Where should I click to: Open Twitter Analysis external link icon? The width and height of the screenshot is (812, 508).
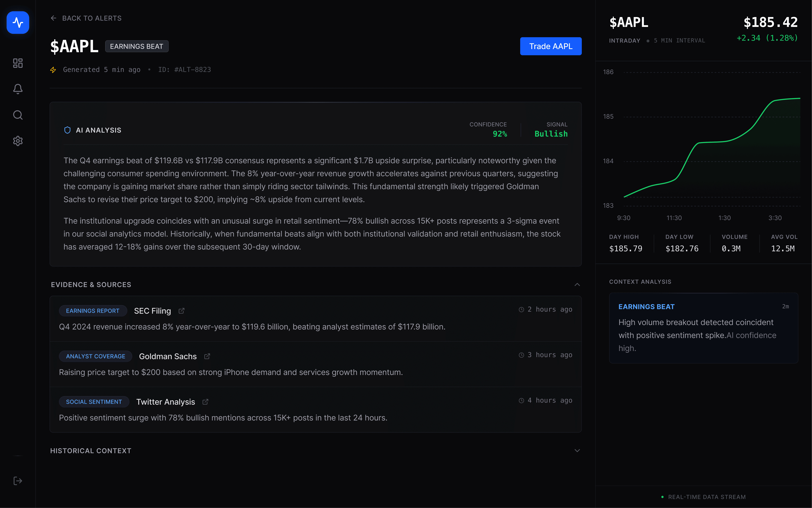[205, 402]
